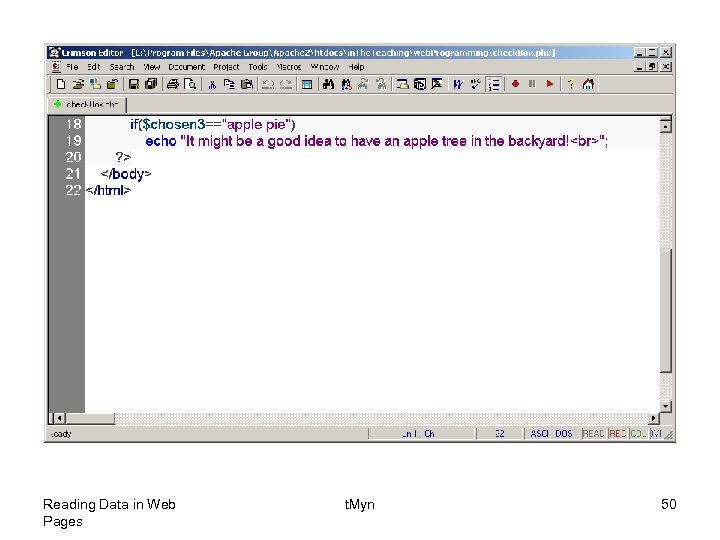Click the Print printer icon
Image resolution: width=720 pixels, height=540 pixels.
(x=173, y=84)
